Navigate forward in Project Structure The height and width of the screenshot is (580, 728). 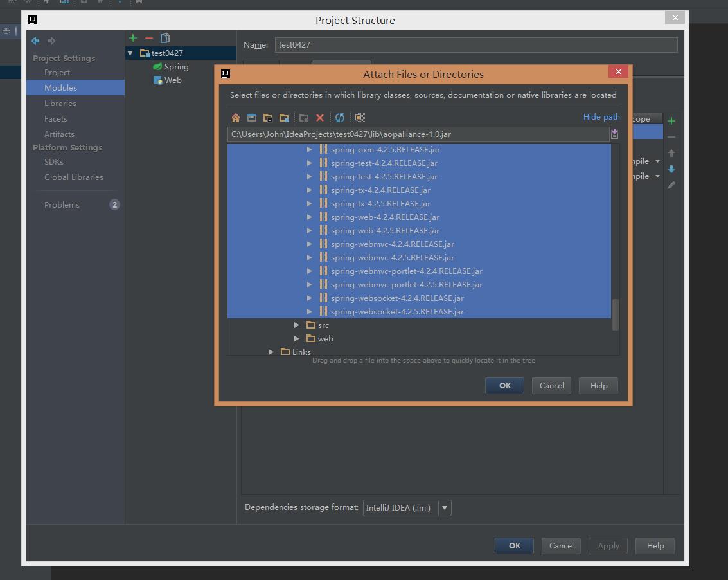[x=51, y=41]
